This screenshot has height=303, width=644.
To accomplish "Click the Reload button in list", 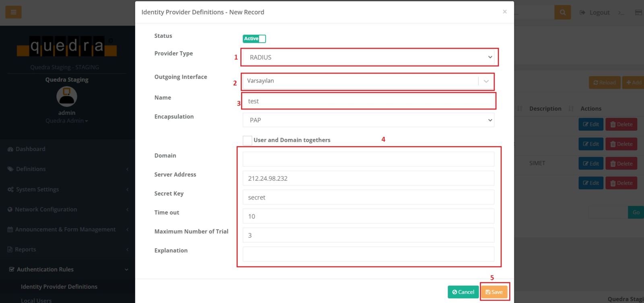I will pos(604,82).
